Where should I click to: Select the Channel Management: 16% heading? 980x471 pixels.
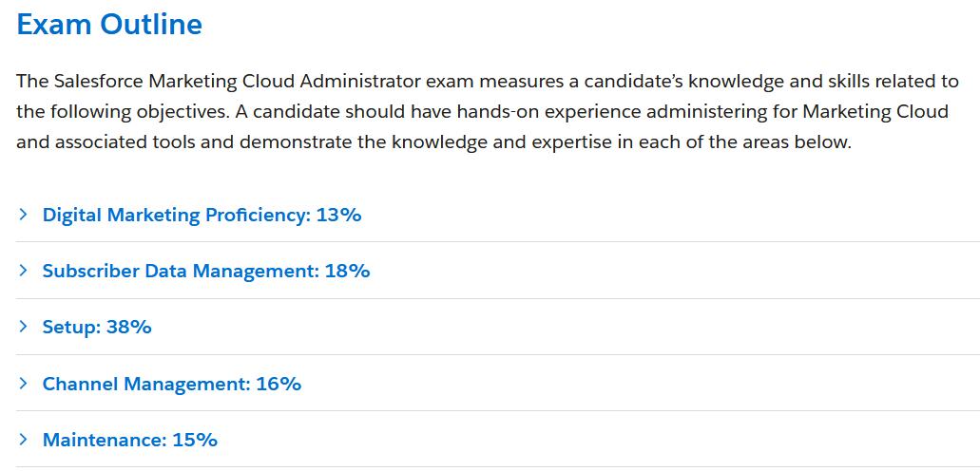172,384
